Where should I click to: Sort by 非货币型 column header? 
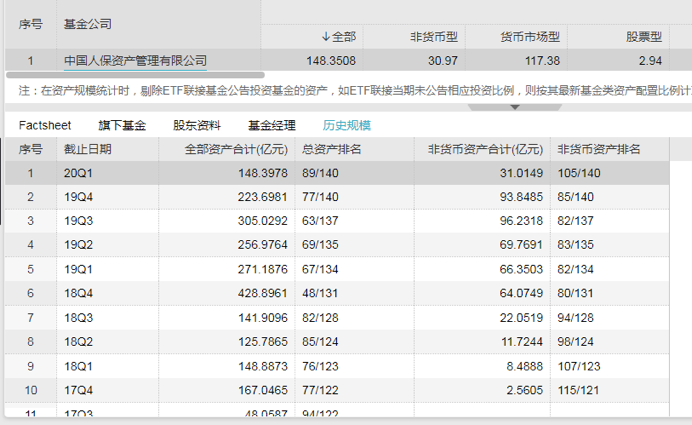click(x=434, y=37)
